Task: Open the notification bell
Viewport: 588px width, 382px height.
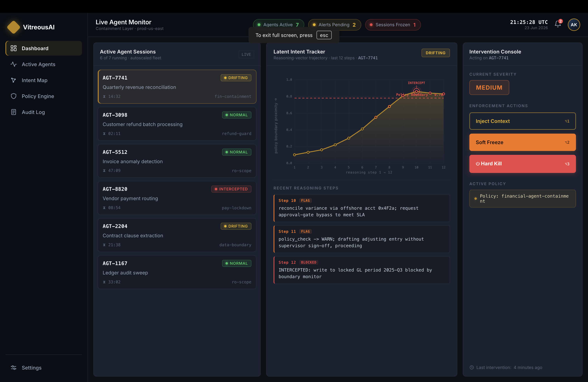Action: 558,24
